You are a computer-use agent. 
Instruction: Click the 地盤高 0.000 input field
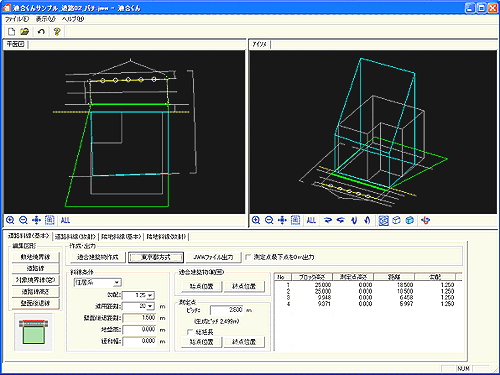pos(139,330)
